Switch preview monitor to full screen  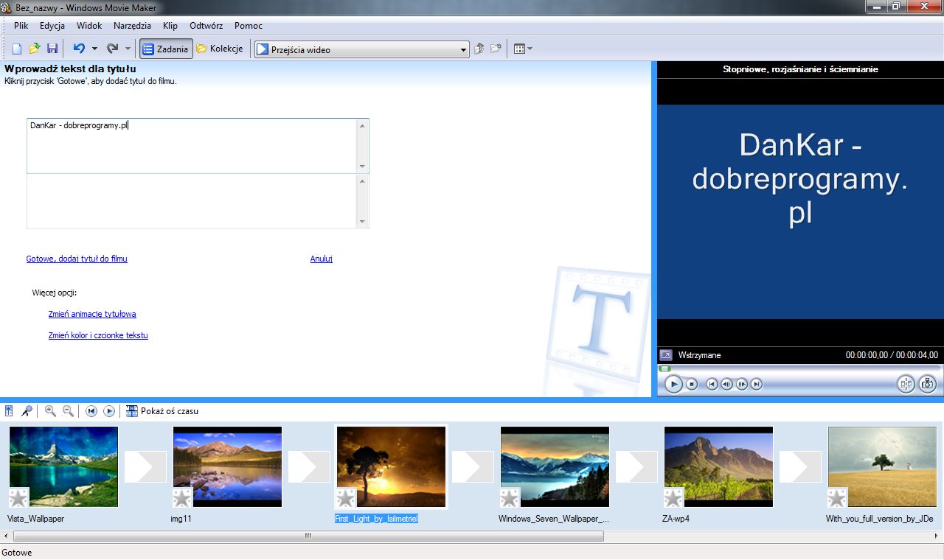click(x=666, y=355)
